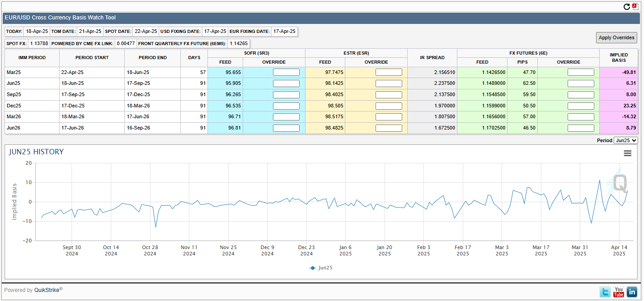Click the IMPLIED BASIS column header
644x301 pixels.
click(x=619, y=58)
